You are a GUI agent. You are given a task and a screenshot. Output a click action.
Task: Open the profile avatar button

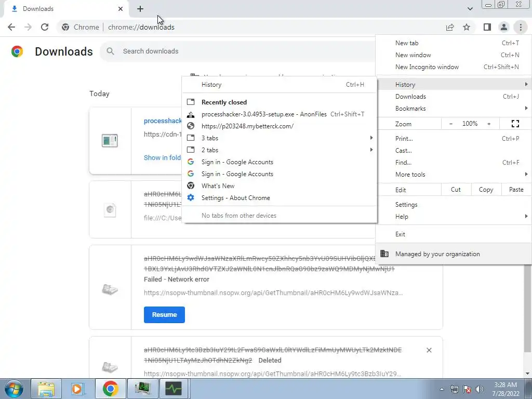[504, 27]
